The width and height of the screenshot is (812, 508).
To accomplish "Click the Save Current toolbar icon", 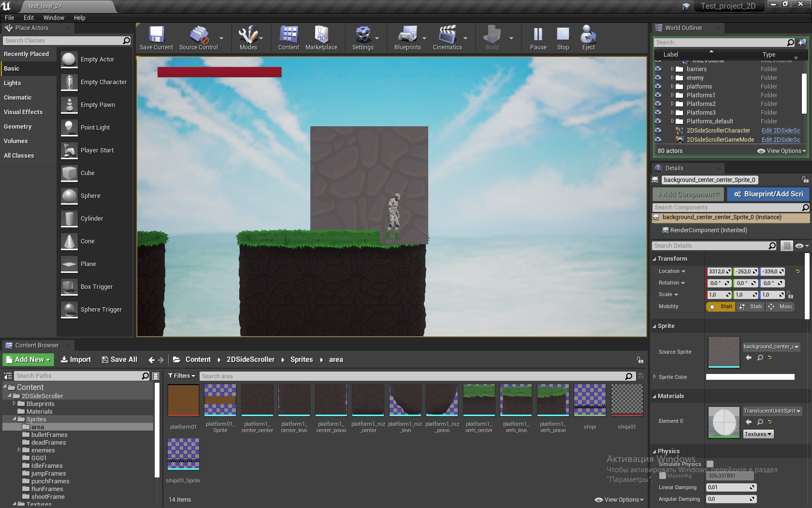I will (x=156, y=38).
